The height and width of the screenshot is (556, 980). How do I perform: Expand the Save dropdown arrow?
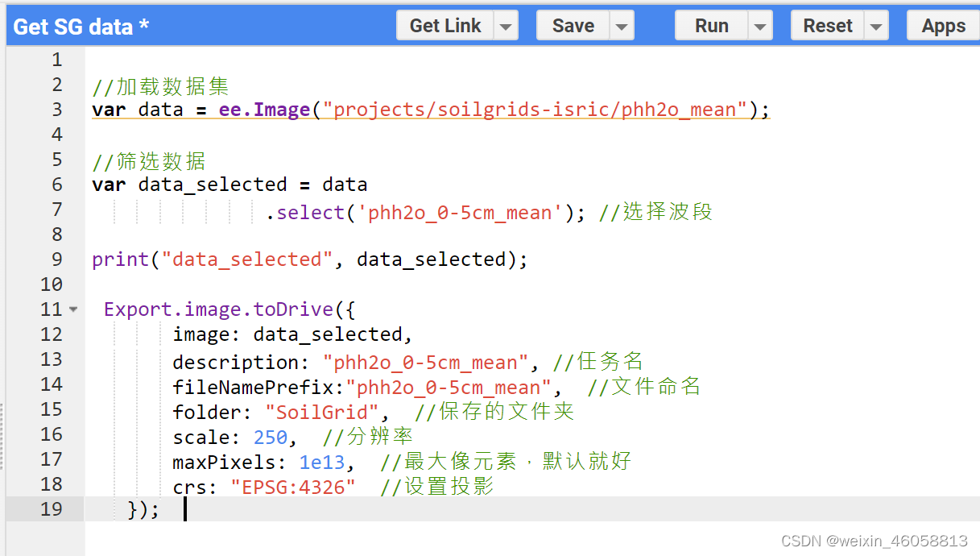click(x=622, y=26)
